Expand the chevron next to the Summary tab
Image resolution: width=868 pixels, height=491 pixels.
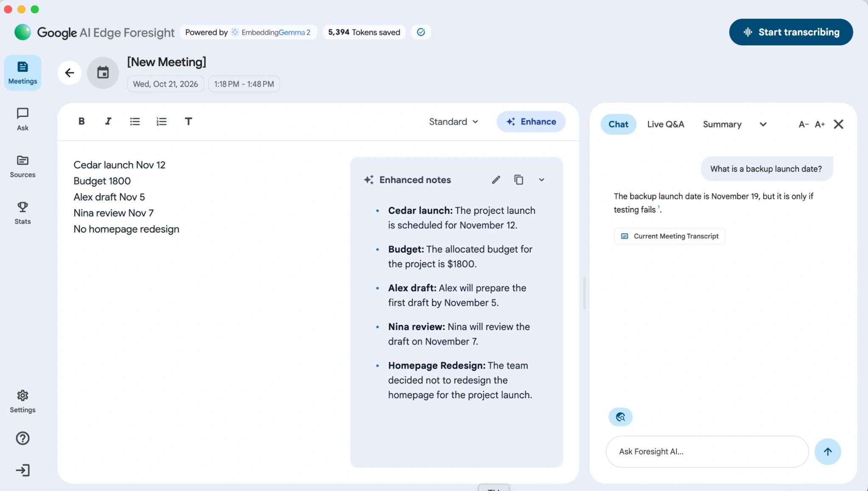pyautogui.click(x=763, y=124)
